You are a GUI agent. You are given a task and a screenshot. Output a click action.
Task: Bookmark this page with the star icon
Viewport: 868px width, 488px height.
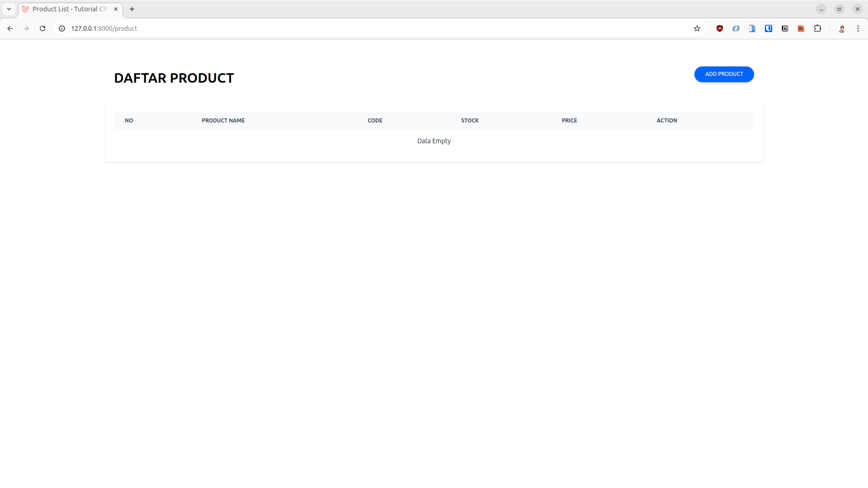pyautogui.click(x=697, y=28)
